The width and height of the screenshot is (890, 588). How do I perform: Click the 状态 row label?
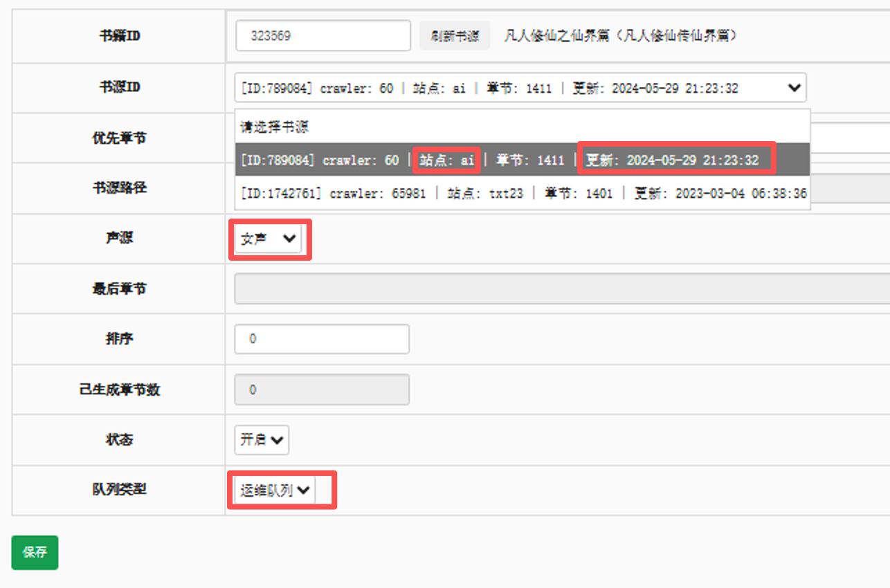point(119,439)
